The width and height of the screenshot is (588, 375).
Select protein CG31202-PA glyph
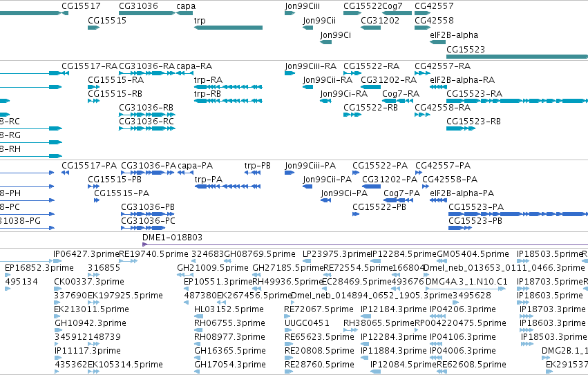[371, 186]
